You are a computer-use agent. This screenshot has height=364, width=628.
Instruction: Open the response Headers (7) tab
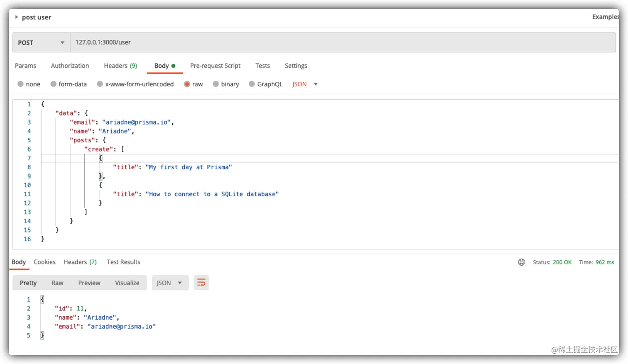[80, 262]
